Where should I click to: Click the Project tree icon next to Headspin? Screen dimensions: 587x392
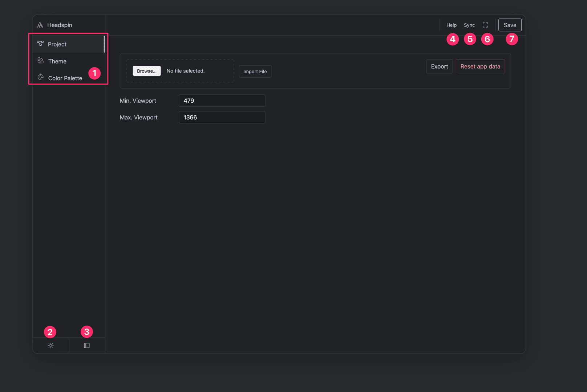click(x=40, y=44)
